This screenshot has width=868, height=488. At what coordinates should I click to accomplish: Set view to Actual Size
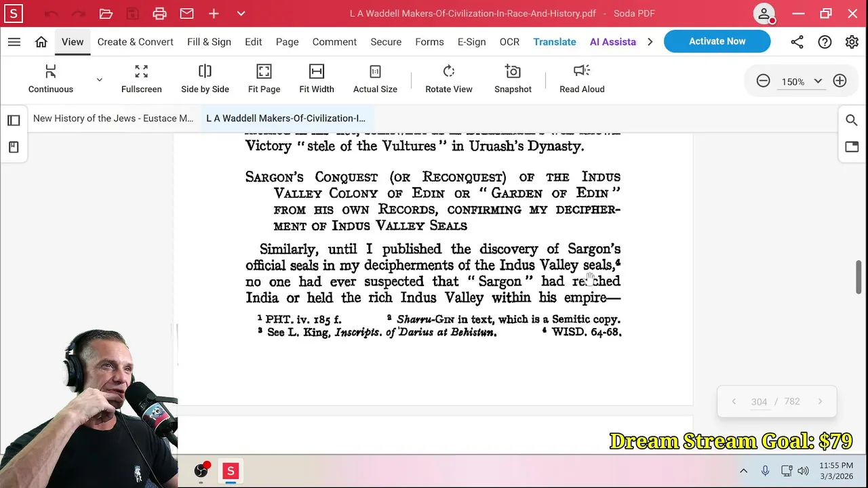(x=375, y=79)
